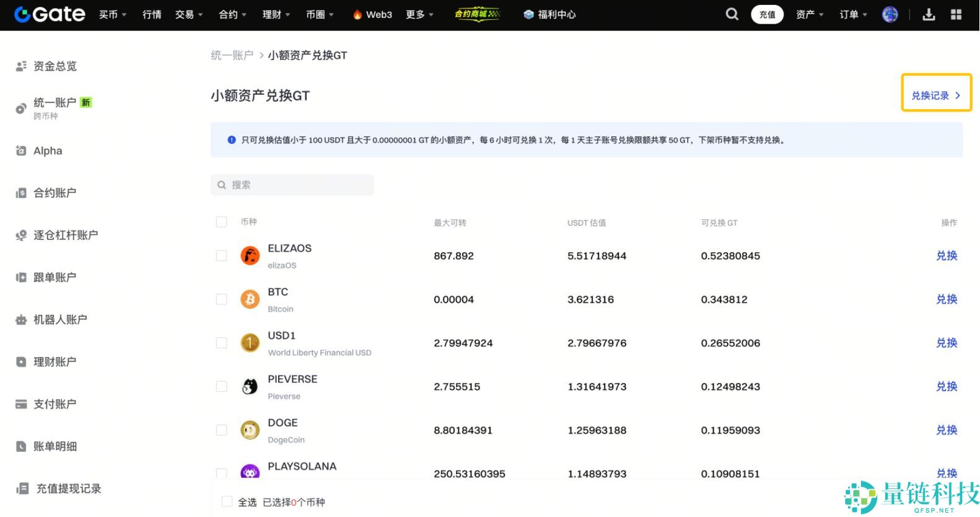Select 资金总览 in the sidebar
The width and height of the screenshot is (980, 517).
[x=55, y=66]
